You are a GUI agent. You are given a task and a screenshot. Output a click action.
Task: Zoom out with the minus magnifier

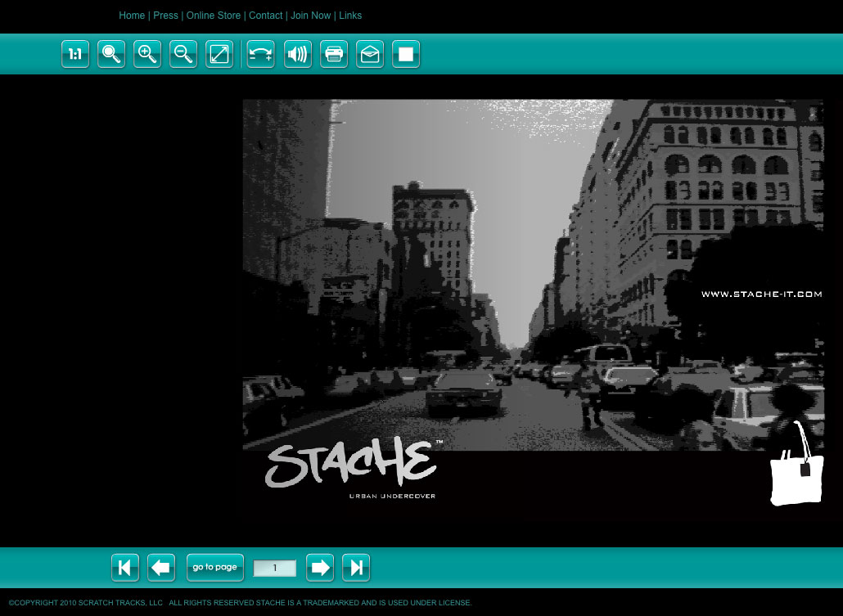pos(183,54)
